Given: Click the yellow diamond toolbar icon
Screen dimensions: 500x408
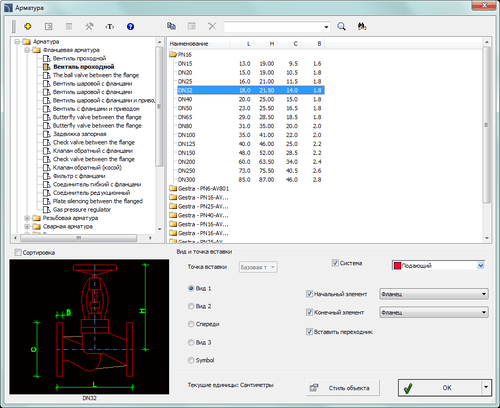Looking at the screenshot, I should (x=28, y=26).
